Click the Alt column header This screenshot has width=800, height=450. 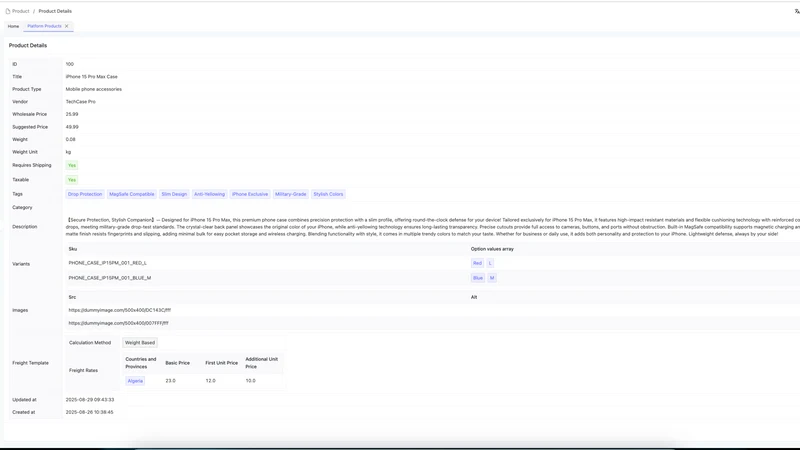pos(474,297)
